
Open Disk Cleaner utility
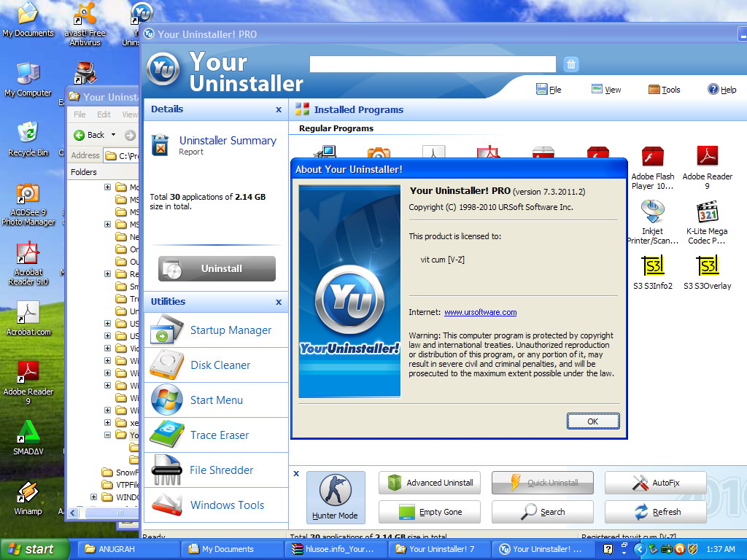pyautogui.click(x=216, y=365)
